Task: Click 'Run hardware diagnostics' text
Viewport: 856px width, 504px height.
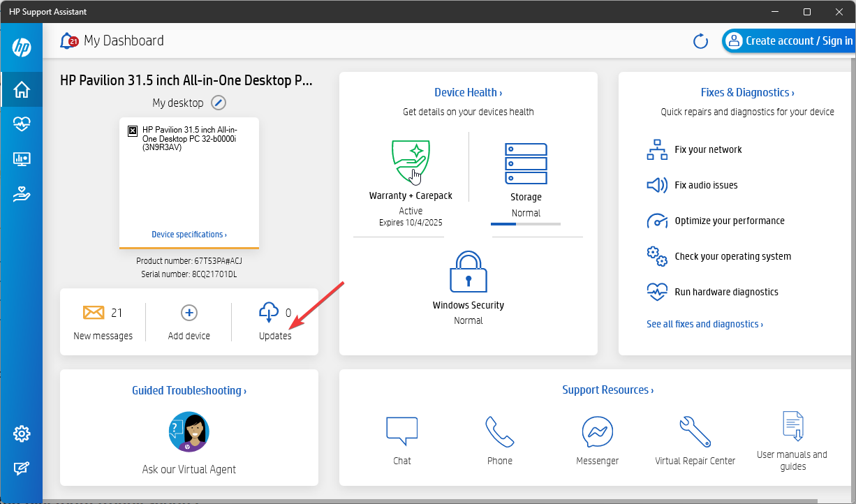Action: click(x=726, y=292)
